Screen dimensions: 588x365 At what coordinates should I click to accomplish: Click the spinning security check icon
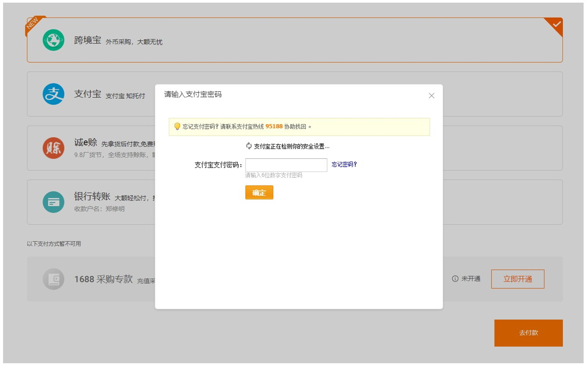click(x=249, y=146)
